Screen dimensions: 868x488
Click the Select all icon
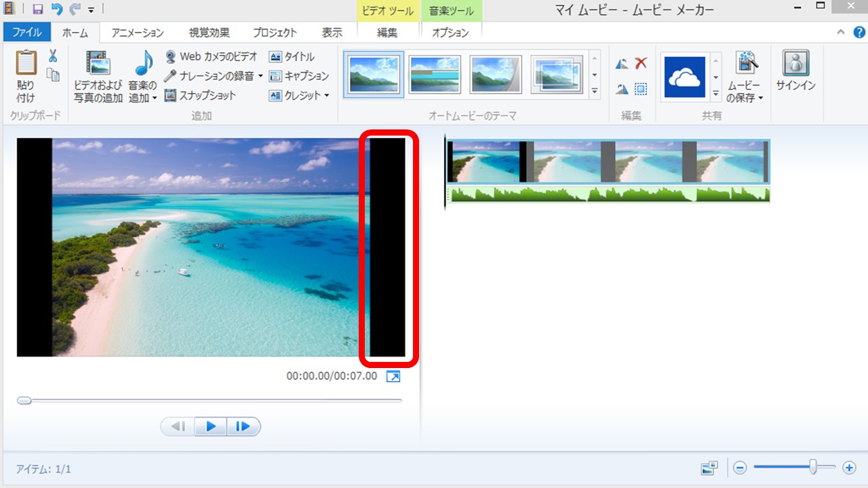[641, 89]
